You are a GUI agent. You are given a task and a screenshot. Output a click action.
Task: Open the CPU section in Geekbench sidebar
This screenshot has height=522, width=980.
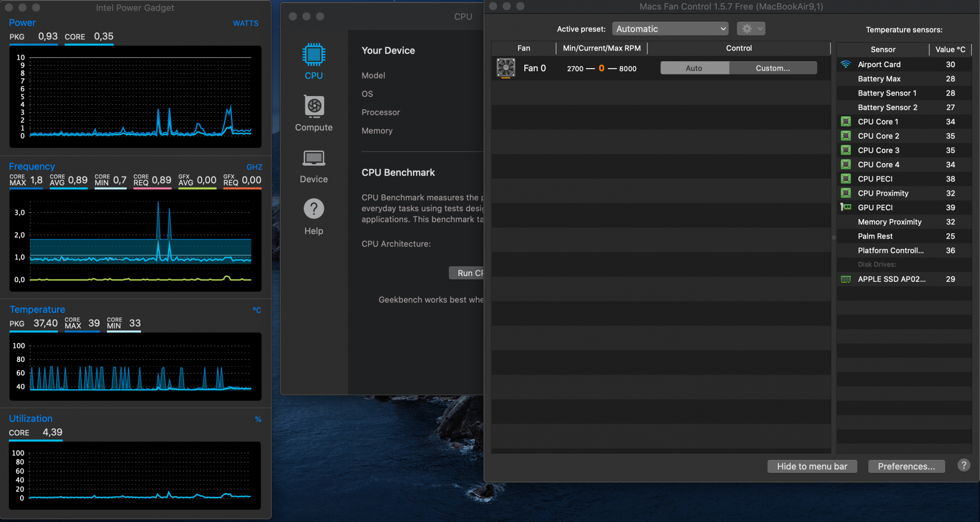pyautogui.click(x=314, y=62)
